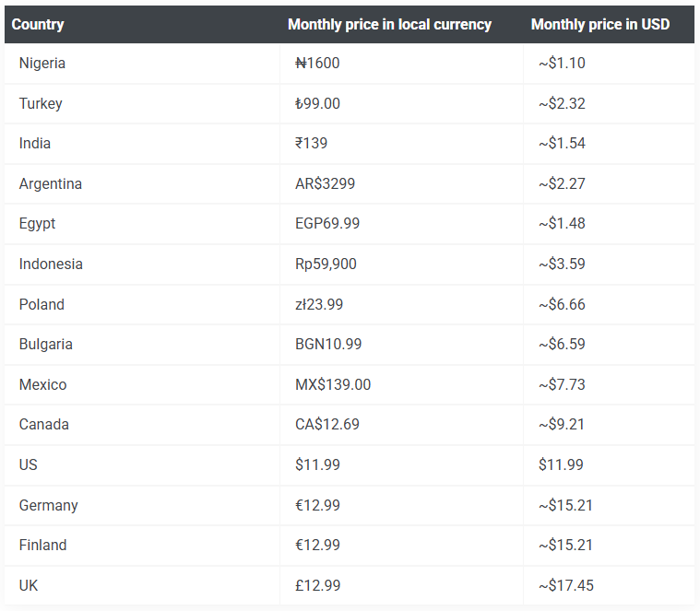Select the UK USD price ~$17.45
This screenshot has height=611, width=700.
pyautogui.click(x=565, y=585)
